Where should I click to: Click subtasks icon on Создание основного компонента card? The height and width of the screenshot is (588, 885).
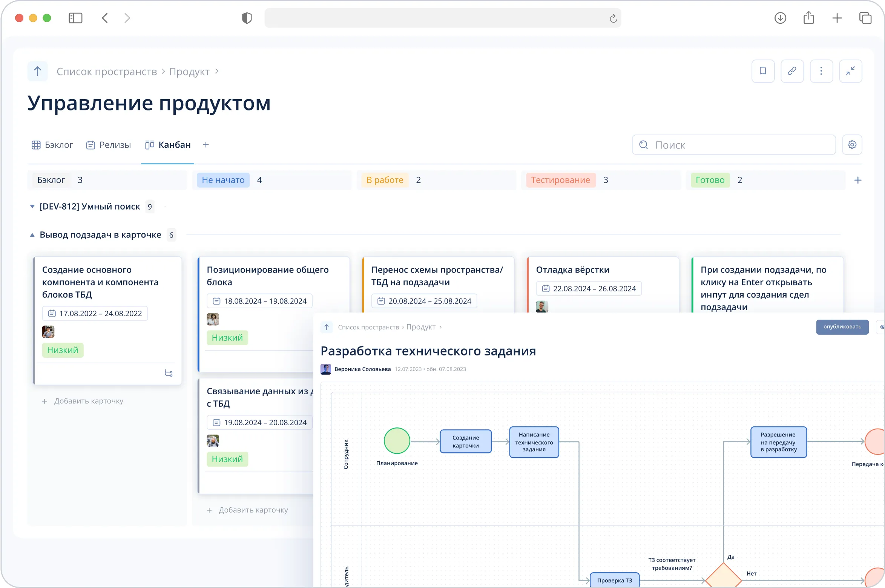[x=169, y=373]
